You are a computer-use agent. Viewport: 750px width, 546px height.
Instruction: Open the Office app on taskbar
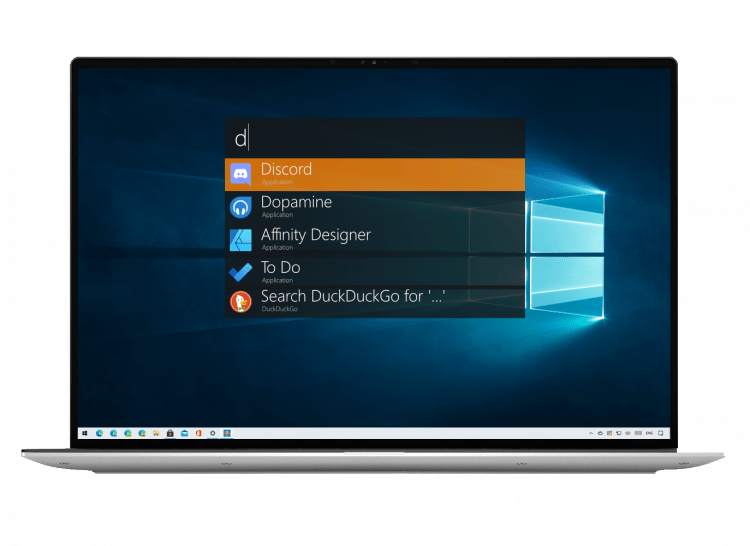click(199, 433)
